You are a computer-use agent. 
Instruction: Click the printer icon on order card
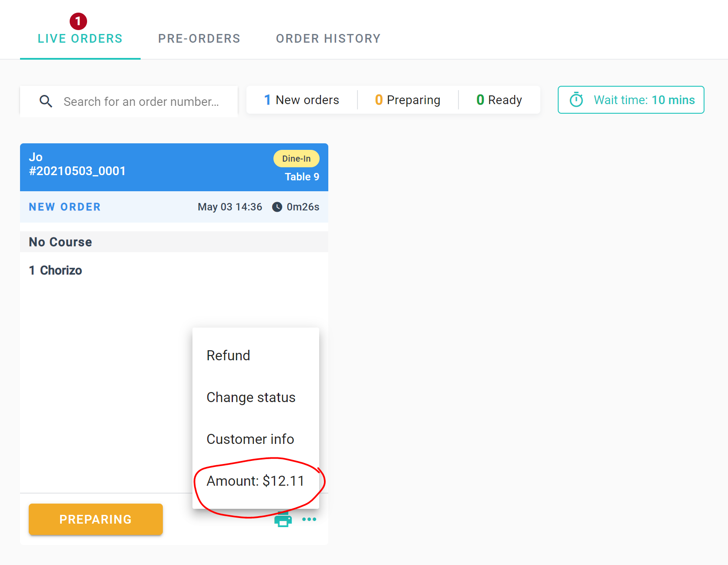click(x=283, y=519)
